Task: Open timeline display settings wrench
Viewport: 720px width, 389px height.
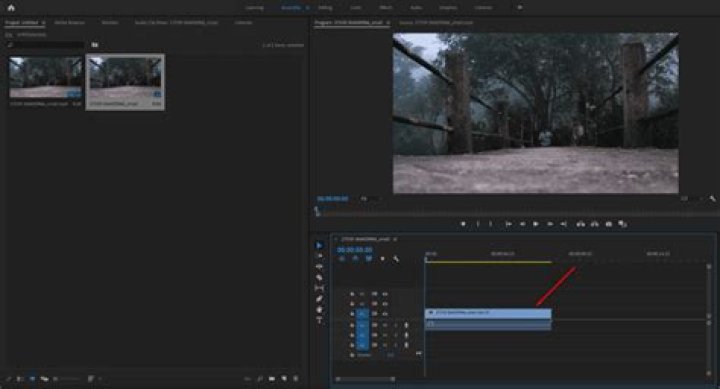Action: coord(396,259)
